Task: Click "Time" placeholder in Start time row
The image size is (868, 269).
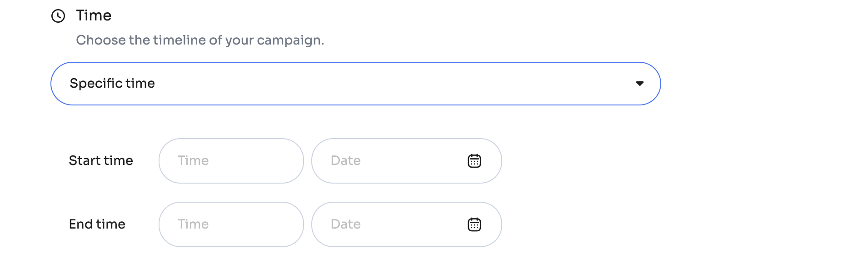Action: click(193, 161)
